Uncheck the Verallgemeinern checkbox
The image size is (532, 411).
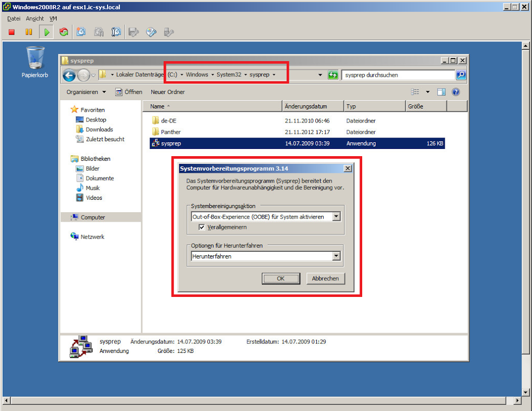coord(203,227)
